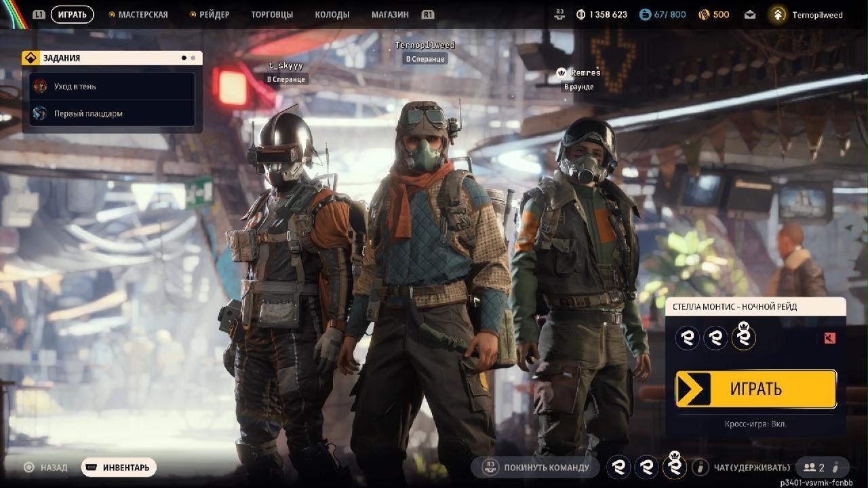The height and width of the screenshot is (488, 868).
Task: Click the R1 next-tab icon
Action: (x=427, y=14)
